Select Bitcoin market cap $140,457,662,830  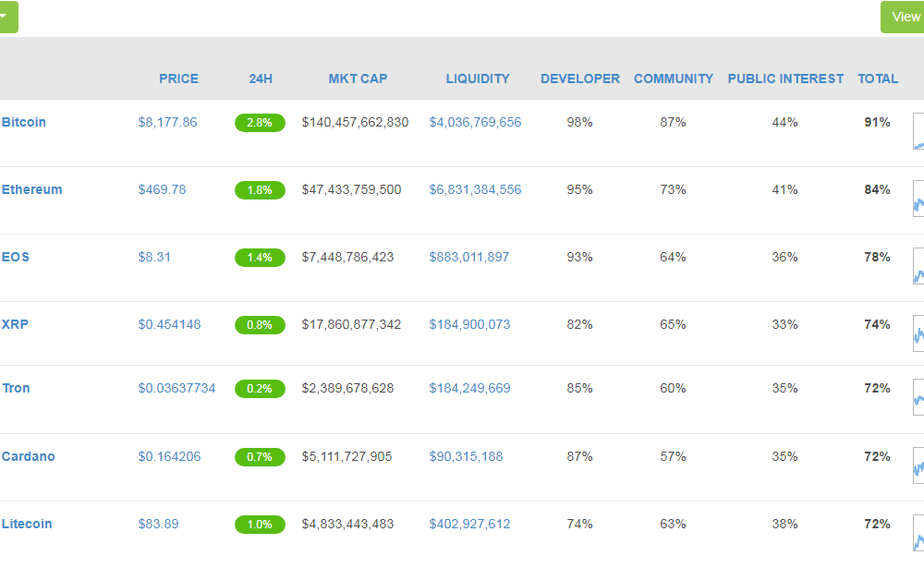click(355, 123)
